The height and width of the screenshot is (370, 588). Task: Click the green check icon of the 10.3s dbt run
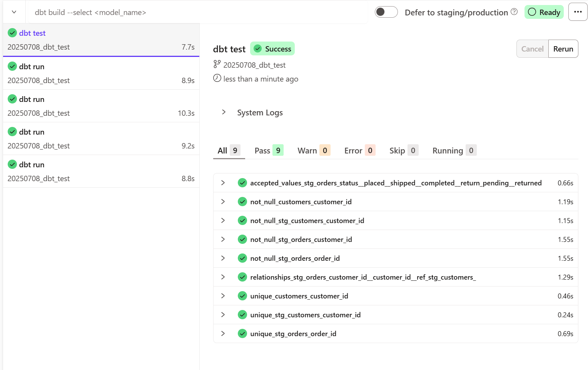coord(12,99)
